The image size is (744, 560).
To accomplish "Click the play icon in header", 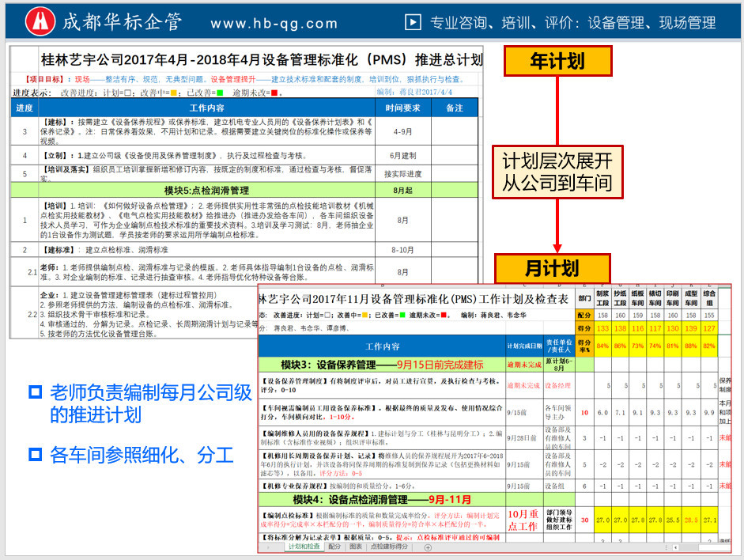I will pyautogui.click(x=413, y=22).
